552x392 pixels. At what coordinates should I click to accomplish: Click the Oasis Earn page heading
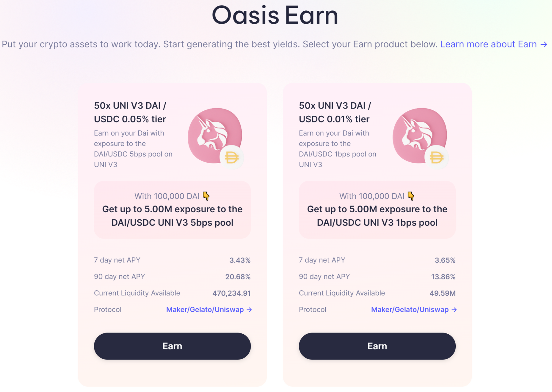(275, 15)
